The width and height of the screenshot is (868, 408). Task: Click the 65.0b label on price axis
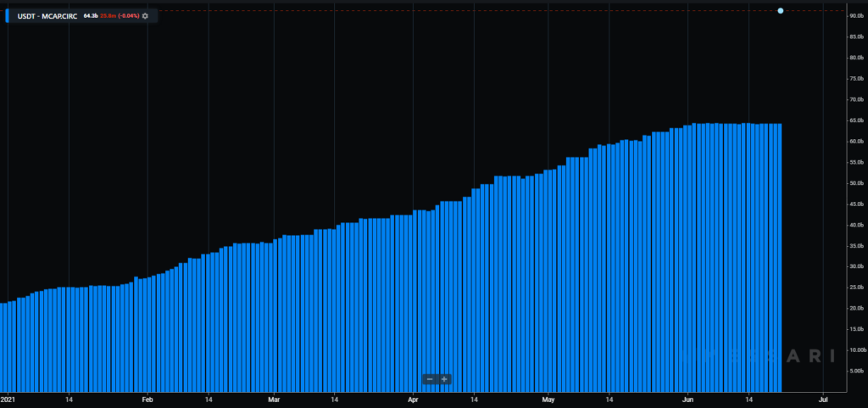(855, 120)
